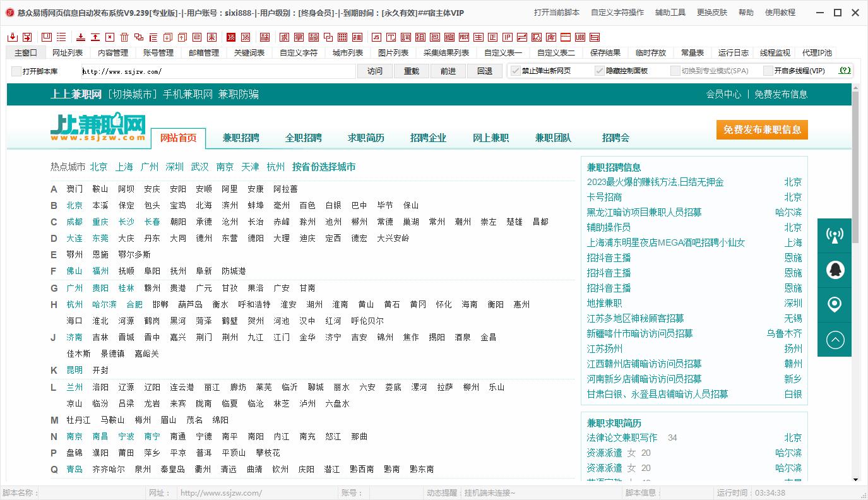Click the URL address input field
868x500 pixels.
218,71
